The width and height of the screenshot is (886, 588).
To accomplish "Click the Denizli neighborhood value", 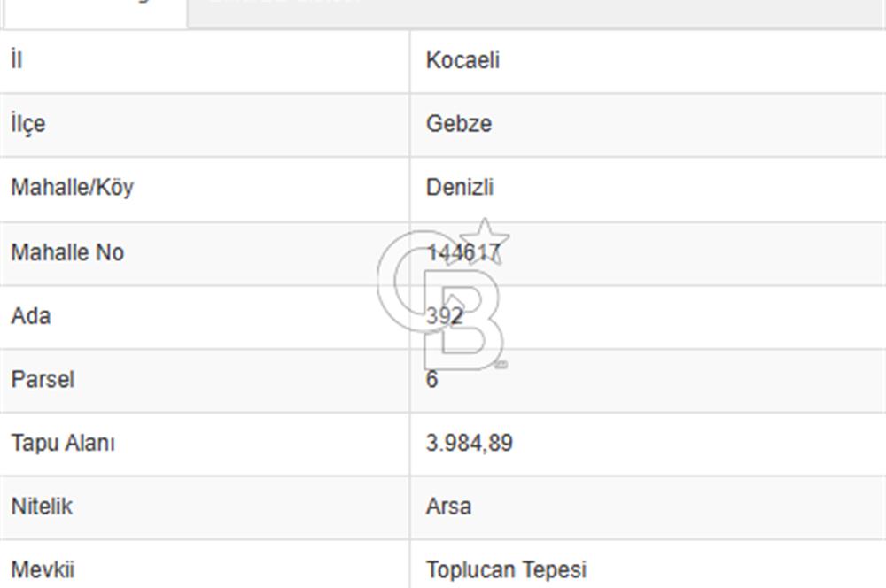I will (459, 188).
